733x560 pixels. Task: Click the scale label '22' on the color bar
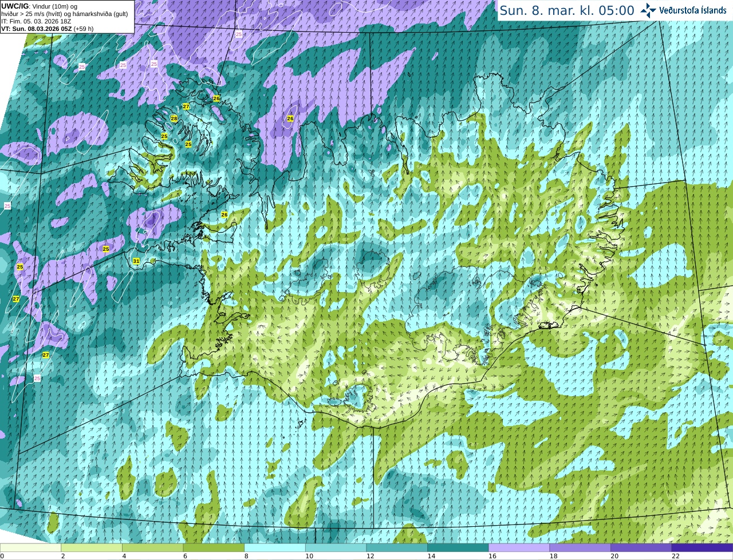point(676,556)
